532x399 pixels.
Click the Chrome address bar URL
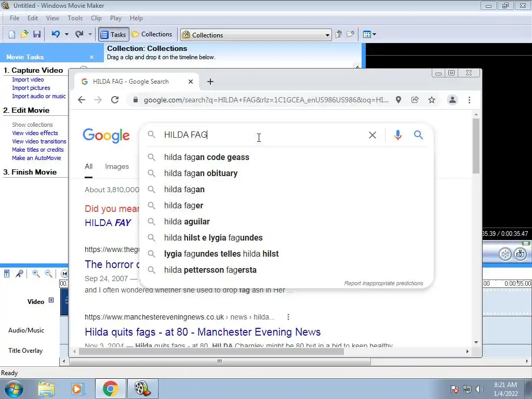point(265,100)
